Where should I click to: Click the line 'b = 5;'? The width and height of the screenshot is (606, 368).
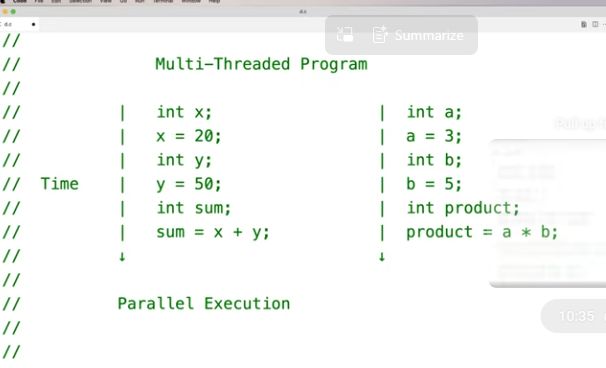[434, 184]
